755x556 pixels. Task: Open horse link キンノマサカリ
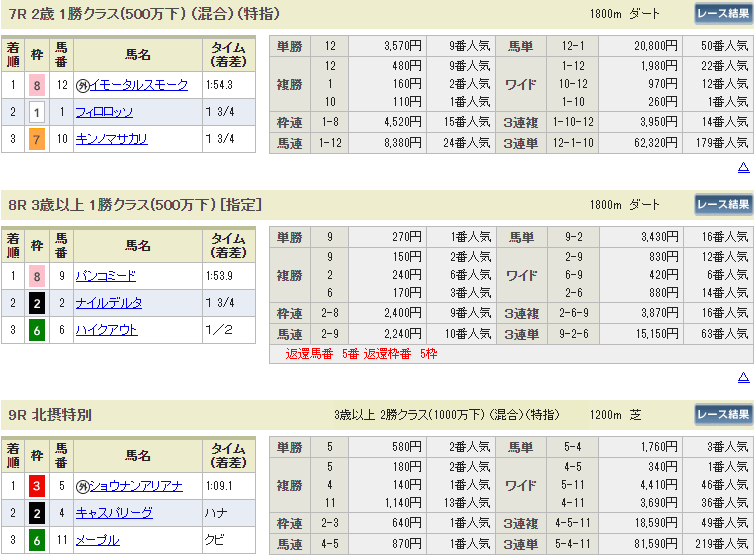[x=111, y=139]
